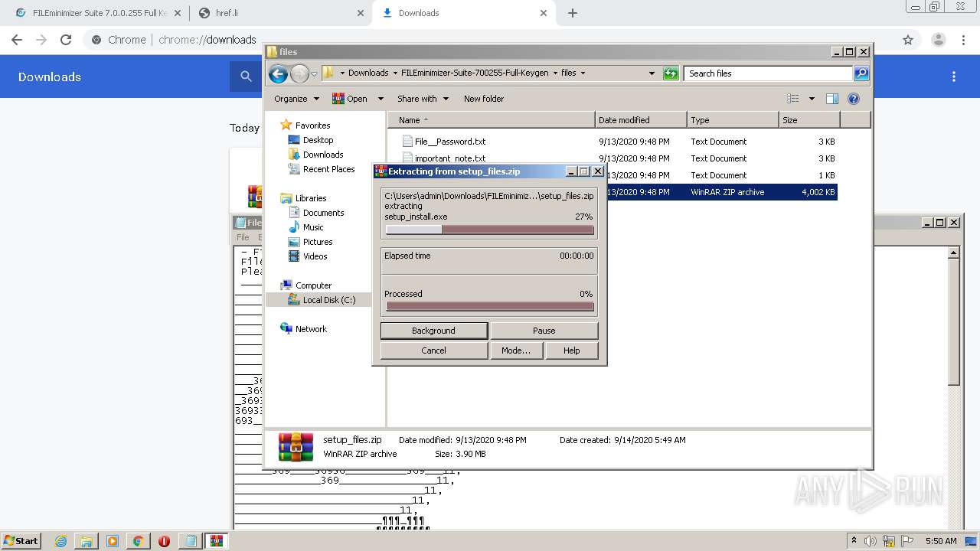980x551 pixels.
Task: Bookmark this page star icon
Action: click(908, 40)
